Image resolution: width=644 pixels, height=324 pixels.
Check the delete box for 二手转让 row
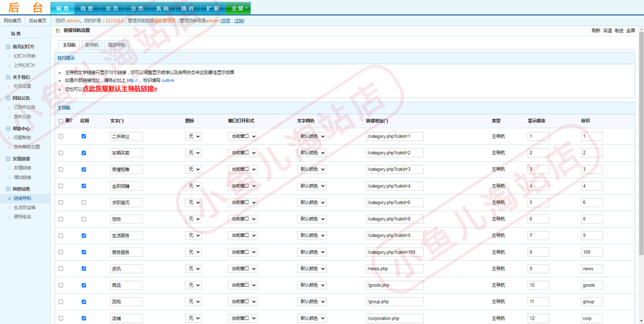coord(61,137)
